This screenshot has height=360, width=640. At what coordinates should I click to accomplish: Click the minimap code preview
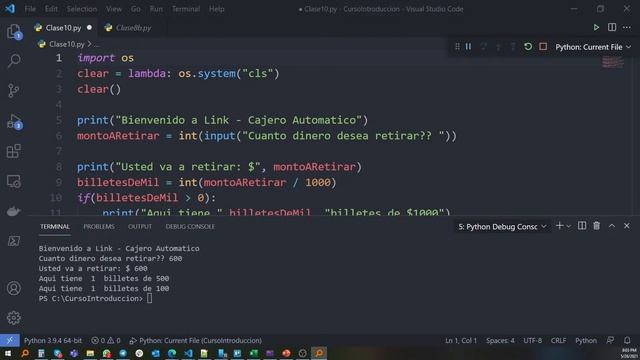coord(613,62)
